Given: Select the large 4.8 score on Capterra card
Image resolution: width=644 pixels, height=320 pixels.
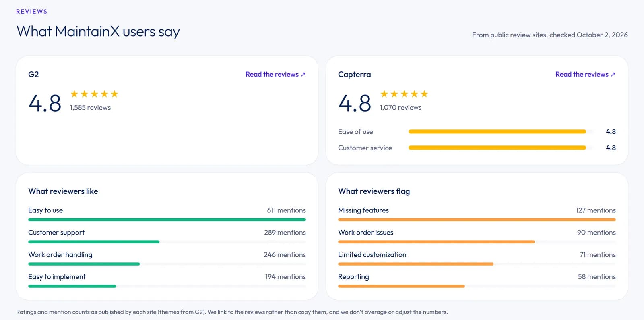Looking at the screenshot, I should pos(355,103).
